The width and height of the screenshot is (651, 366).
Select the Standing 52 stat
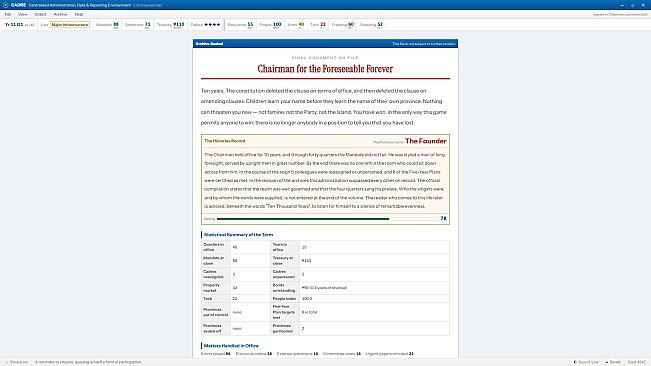click(x=371, y=24)
